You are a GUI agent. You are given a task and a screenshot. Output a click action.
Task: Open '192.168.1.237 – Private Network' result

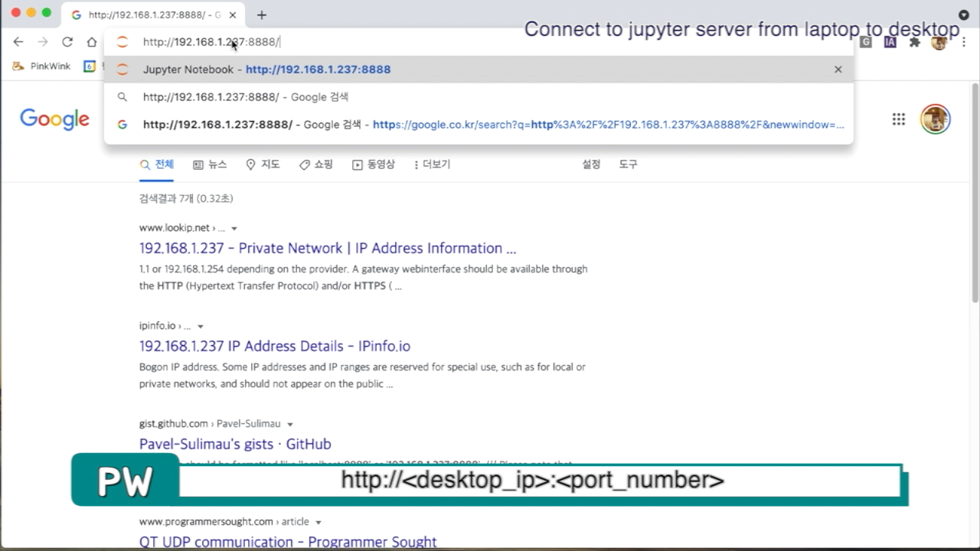tap(328, 248)
